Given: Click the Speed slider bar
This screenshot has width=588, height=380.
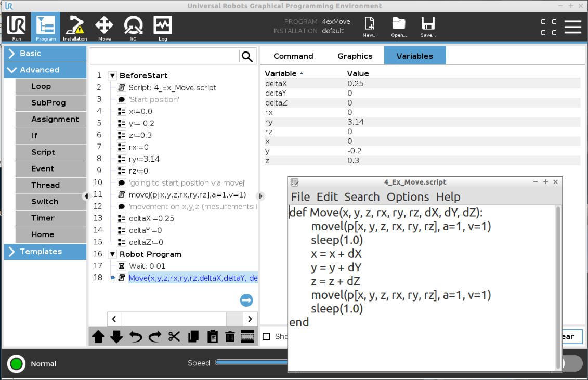Looking at the screenshot, I should [x=251, y=363].
